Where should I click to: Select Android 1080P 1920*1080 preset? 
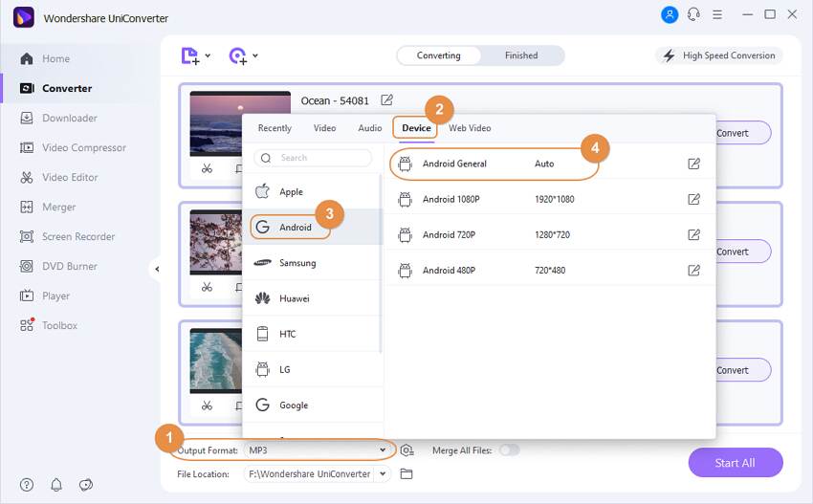(550, 199)
